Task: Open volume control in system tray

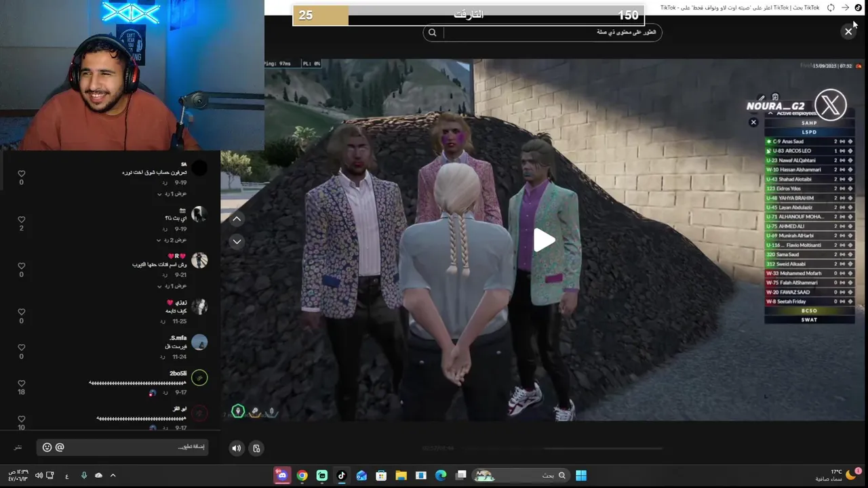Action: click(39, 476)
